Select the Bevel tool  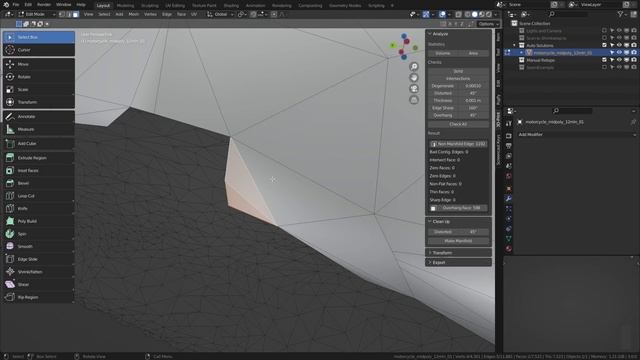(x=39, y=183)
